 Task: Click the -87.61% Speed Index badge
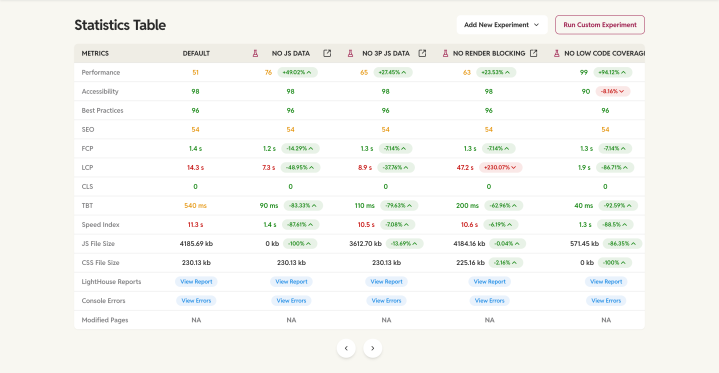(300, 225)
